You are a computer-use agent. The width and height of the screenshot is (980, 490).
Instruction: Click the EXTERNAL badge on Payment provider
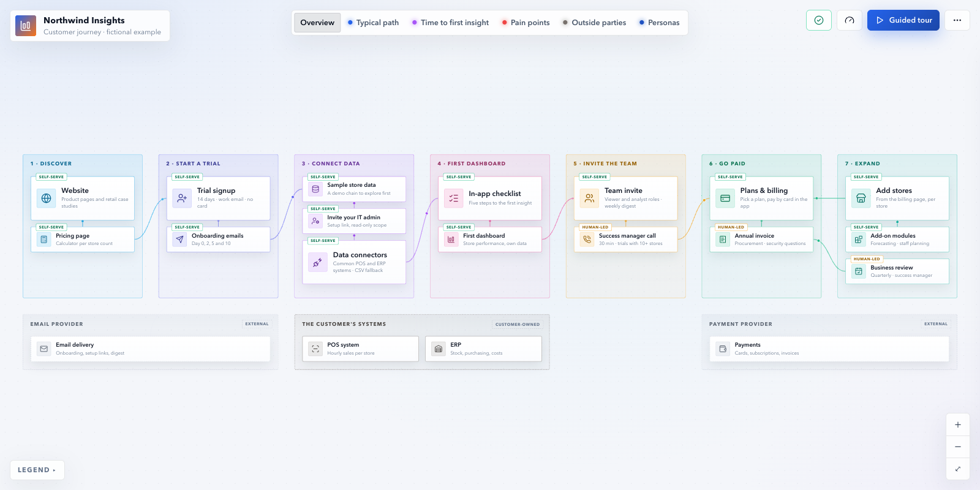coord(936,324)
